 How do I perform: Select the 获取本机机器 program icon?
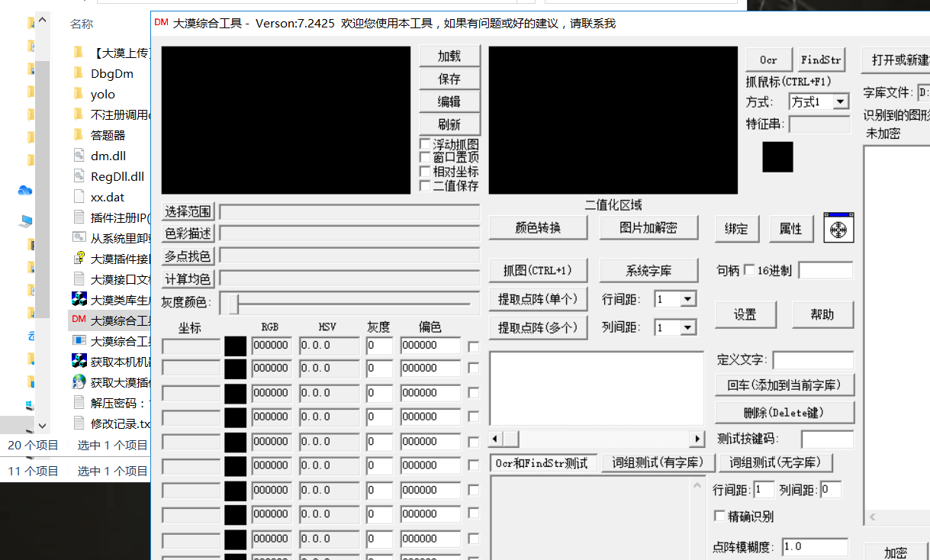tap(79, 361)
